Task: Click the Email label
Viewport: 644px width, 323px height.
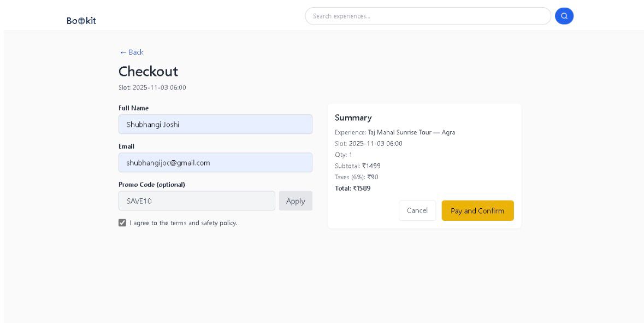Action: coord(127,146)
